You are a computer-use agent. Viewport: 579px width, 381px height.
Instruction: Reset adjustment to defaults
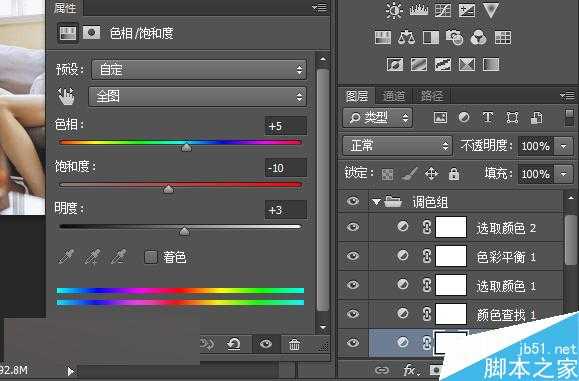(234, 344)
